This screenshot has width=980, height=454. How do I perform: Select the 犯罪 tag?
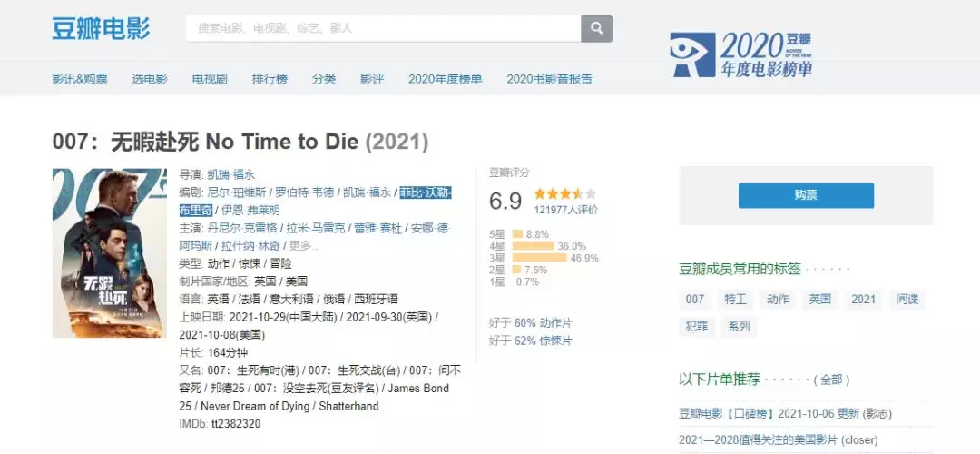pos(696,327)
